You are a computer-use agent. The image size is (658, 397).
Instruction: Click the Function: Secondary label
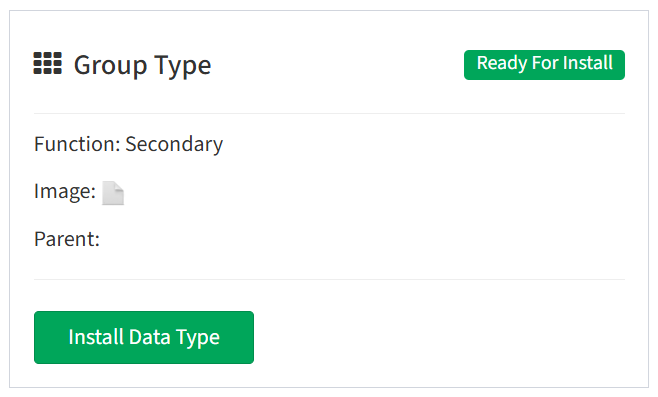(128, 144)
